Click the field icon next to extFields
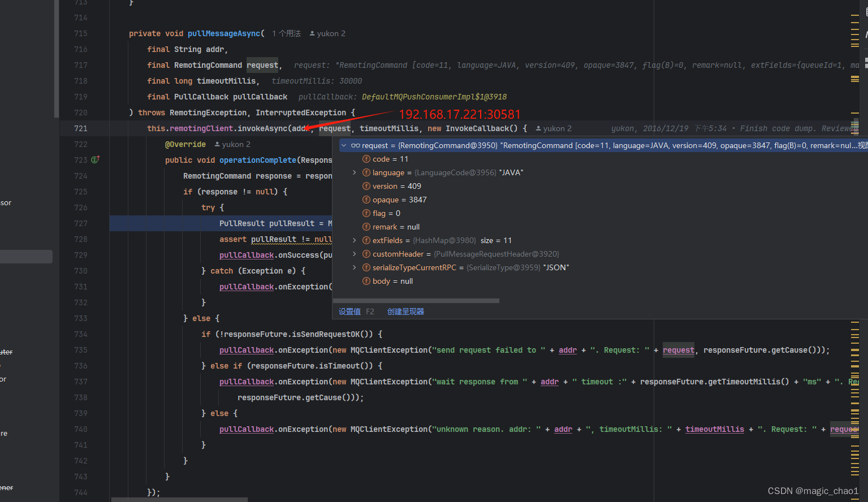Image resolution: width=868 pixels, height=502 pixels. click(366, 240)
